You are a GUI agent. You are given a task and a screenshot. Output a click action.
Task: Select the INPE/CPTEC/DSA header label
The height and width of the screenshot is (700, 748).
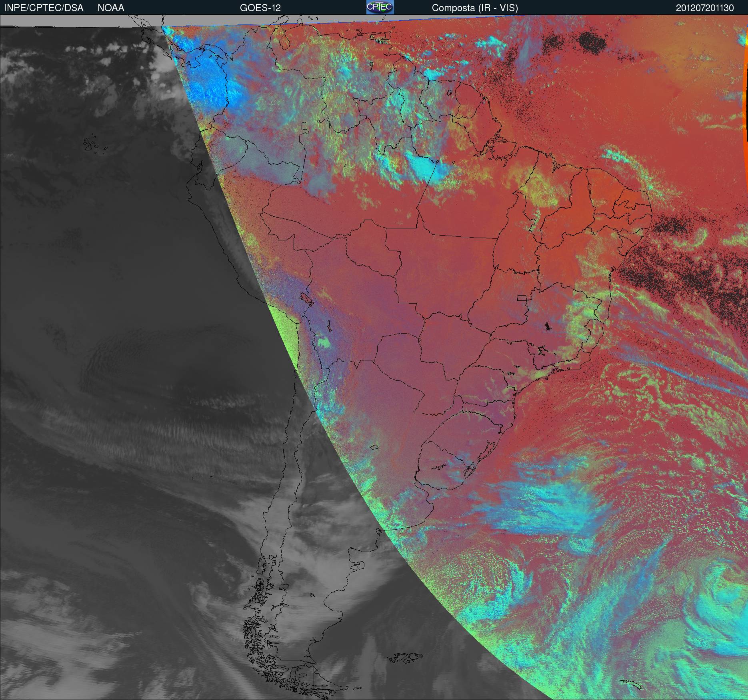(x=44, y=8)
